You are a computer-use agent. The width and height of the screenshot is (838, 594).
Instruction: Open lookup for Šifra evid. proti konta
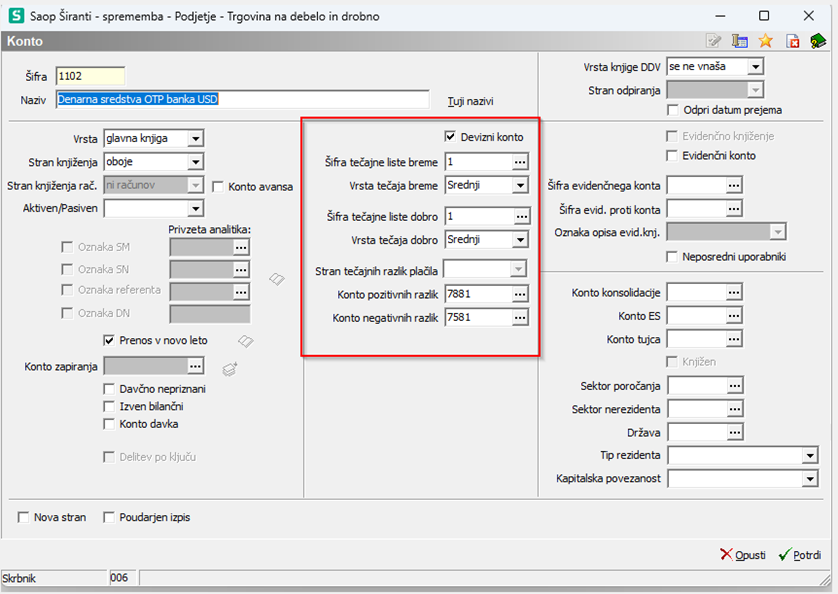click(x=734, y=209)
